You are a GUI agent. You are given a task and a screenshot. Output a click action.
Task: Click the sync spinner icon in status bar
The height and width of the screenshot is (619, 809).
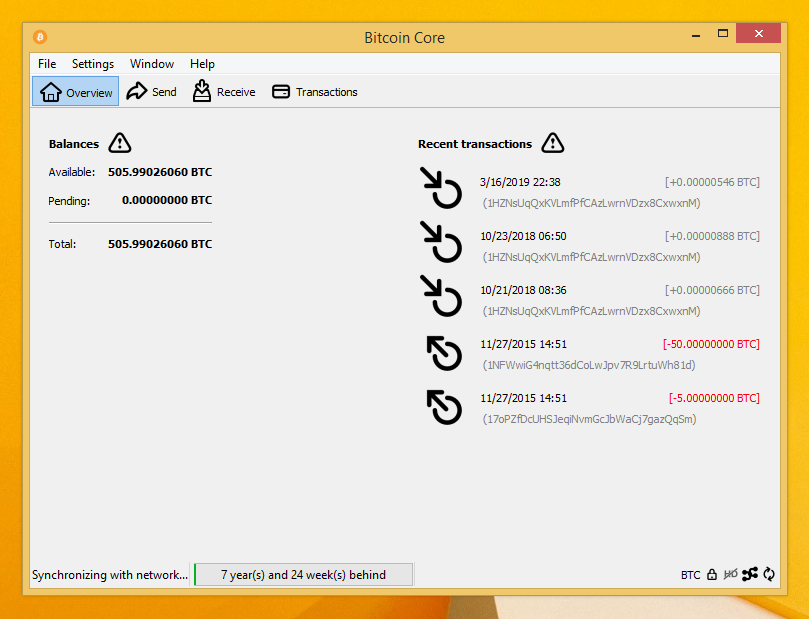tap(769, 574)
